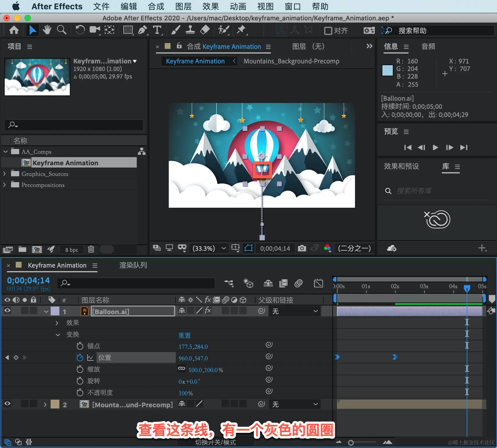497x448 pixels.
Task: Open the 动画 (Animation) menu
Action: [x=238, y=6]
